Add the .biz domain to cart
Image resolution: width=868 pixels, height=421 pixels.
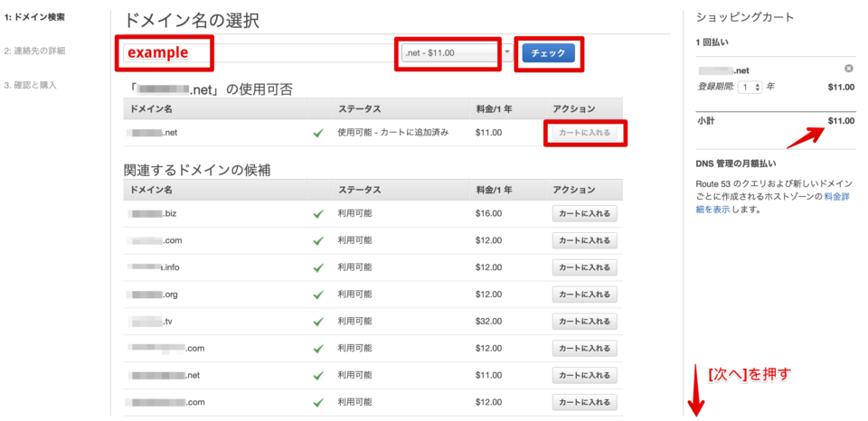[585, 214]
